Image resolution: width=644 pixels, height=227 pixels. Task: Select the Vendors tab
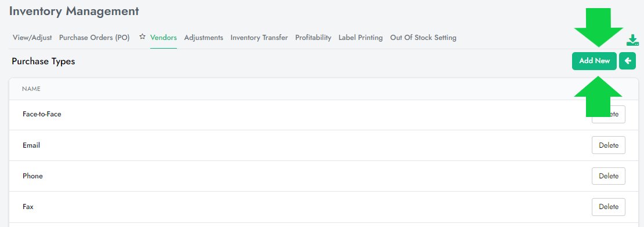coord(164,38)
